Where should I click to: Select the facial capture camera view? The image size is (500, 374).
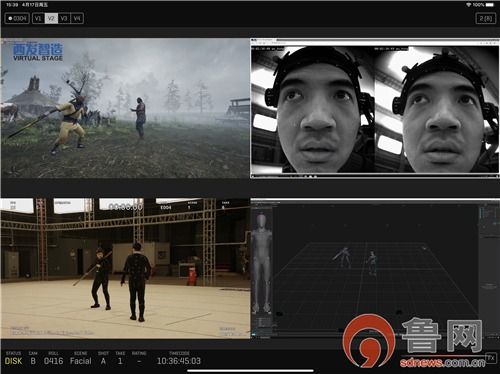[x=375, y=109]
